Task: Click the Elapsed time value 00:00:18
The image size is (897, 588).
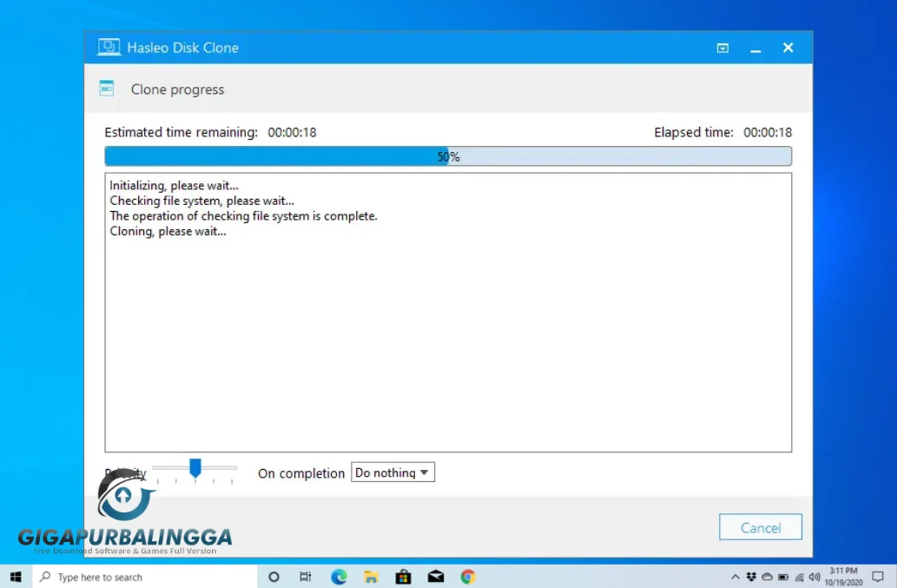Action: [768, 133]
